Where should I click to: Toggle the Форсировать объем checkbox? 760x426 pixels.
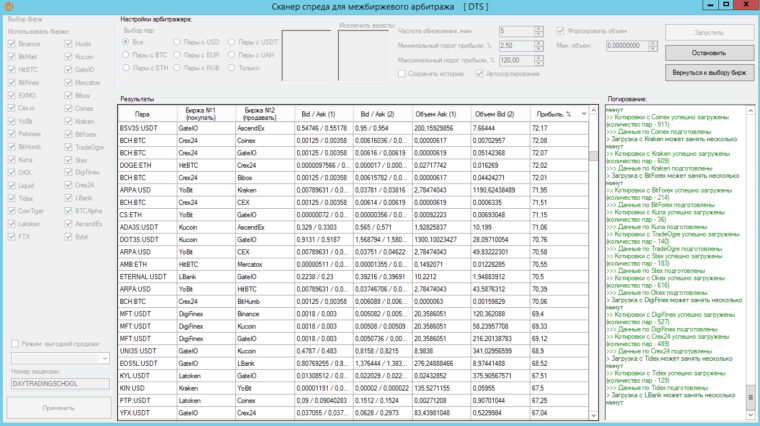point(561,31)
